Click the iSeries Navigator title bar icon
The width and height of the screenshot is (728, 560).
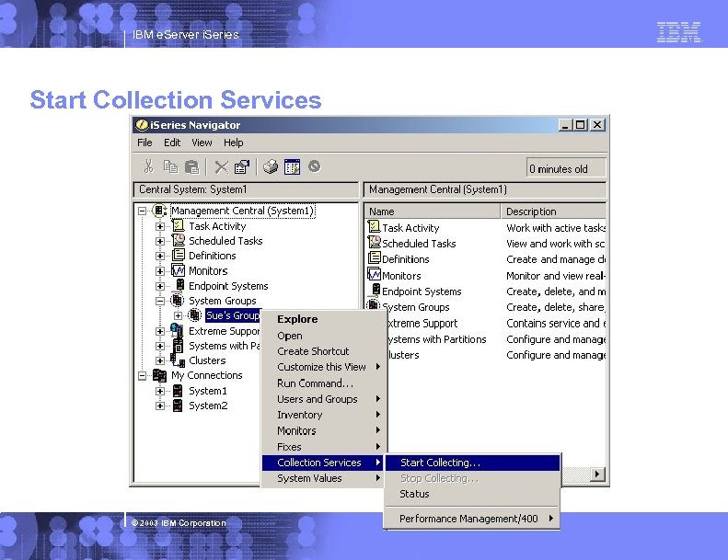[x=141, y=125]
